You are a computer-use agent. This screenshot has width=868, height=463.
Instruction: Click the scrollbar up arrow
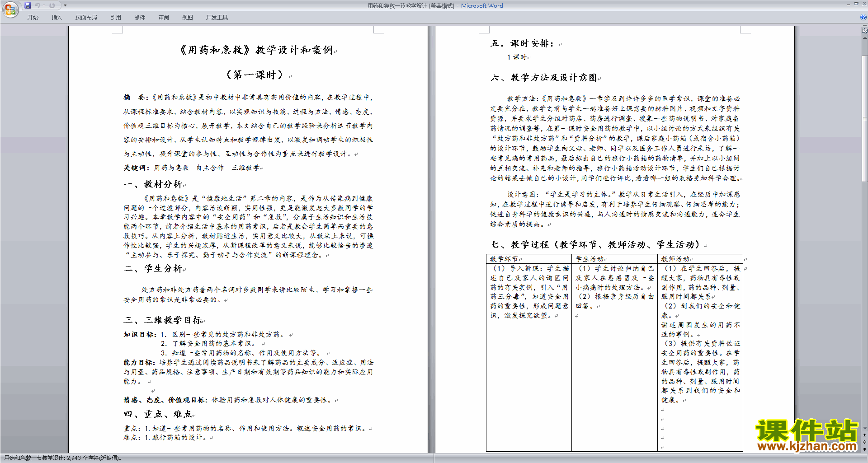864,37
